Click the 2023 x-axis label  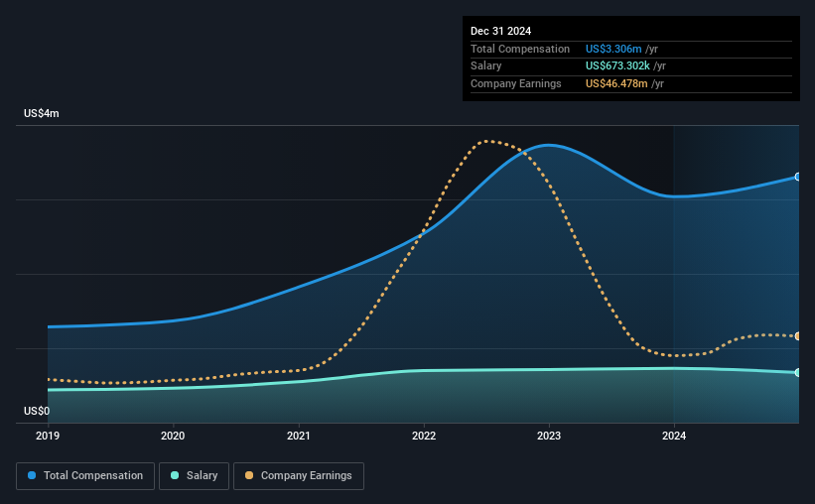coord(549,436)
